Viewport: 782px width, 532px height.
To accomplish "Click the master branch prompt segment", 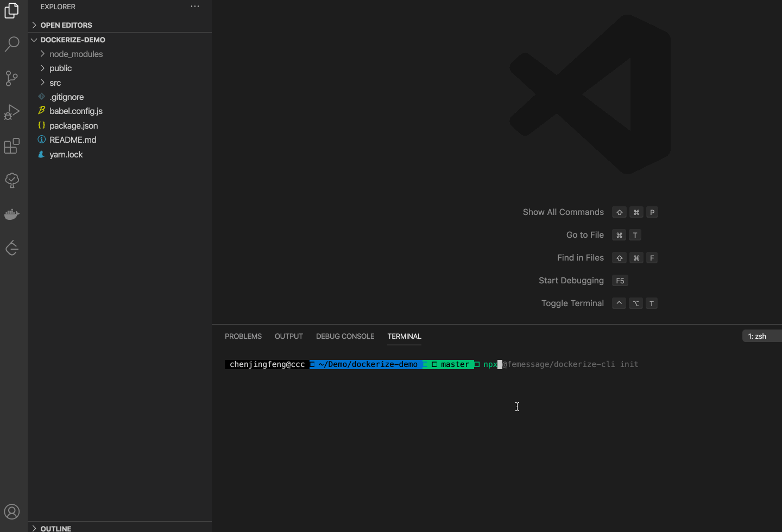I will 455,364.
